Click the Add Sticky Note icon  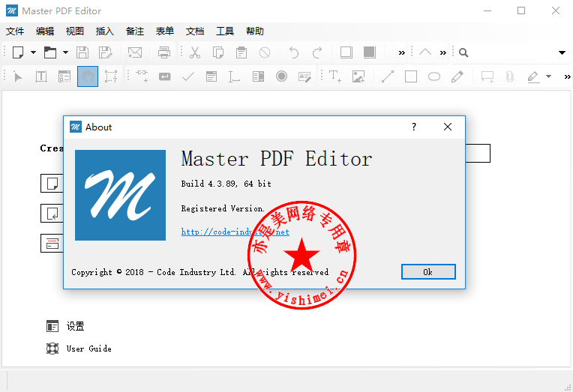point(487,76)
